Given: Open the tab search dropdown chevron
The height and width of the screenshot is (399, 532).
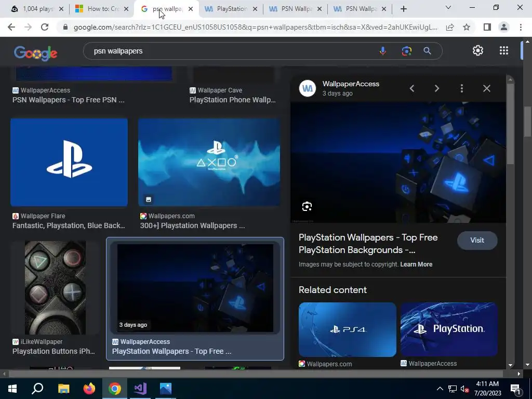Looking at the screenshot, I should tap(448, 7).
